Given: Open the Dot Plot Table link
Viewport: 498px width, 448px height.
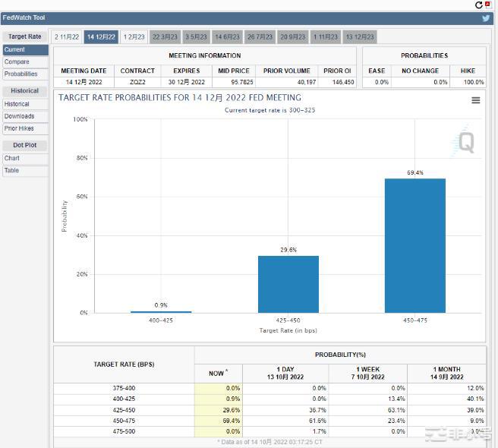Looking at the screenshot, I should [x=11, y=171].
